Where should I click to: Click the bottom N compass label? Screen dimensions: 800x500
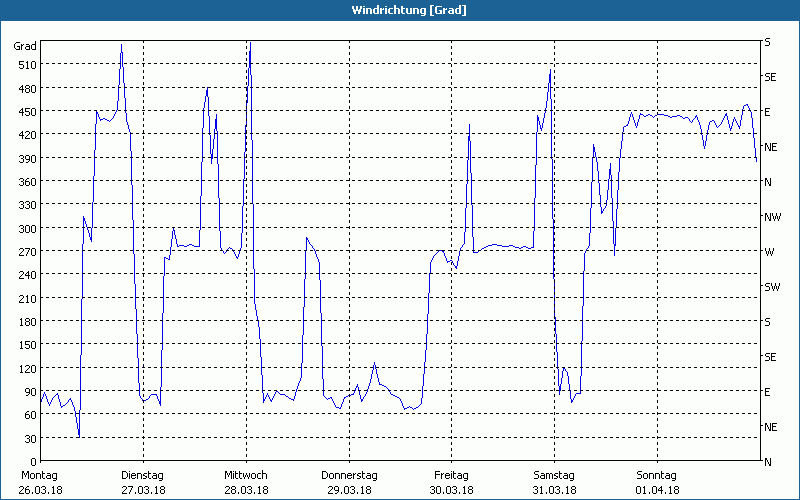(767, 462)
